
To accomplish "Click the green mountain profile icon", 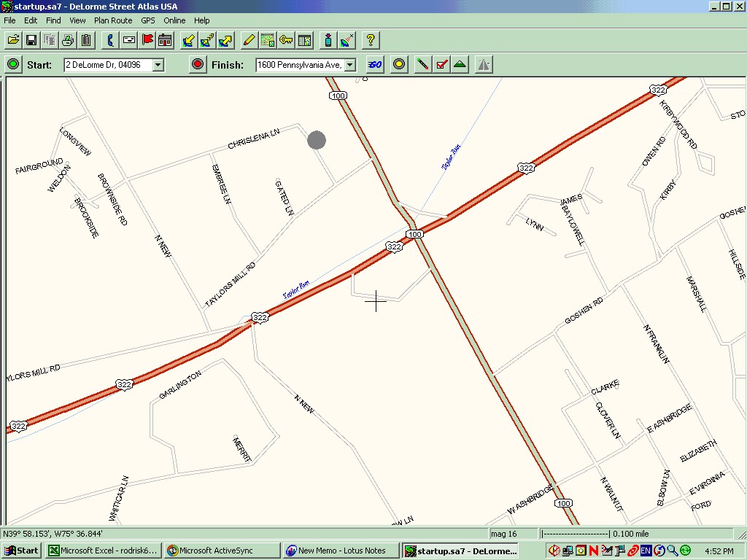I will [460, 64].
